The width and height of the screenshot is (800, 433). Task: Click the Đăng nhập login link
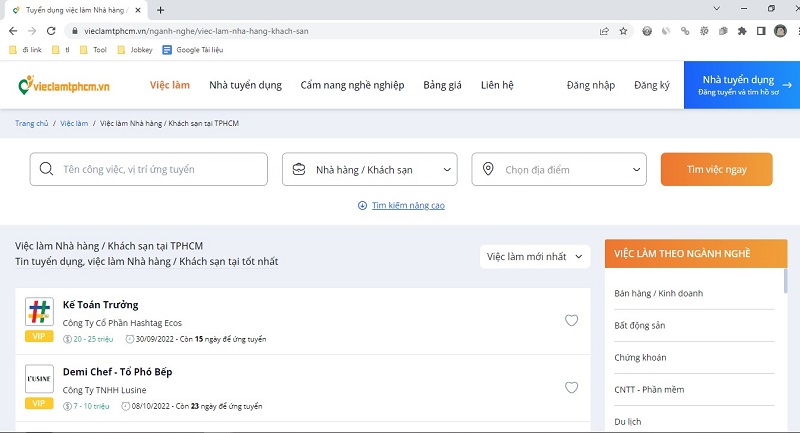point(590,85)
